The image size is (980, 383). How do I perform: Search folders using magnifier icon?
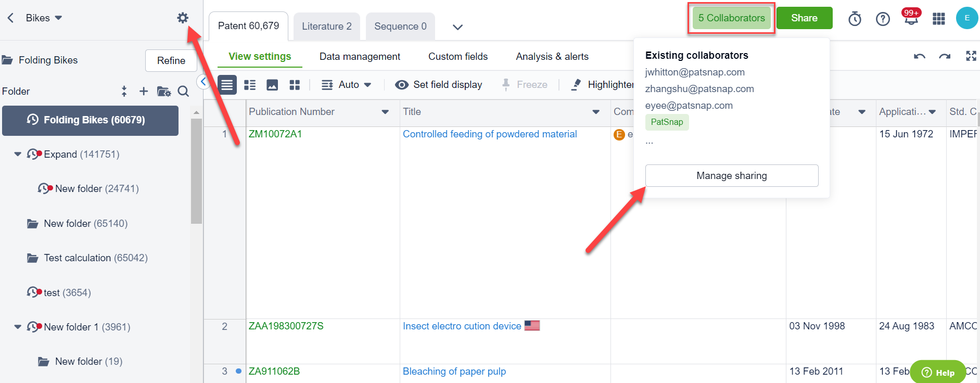[x=183, y=92]
